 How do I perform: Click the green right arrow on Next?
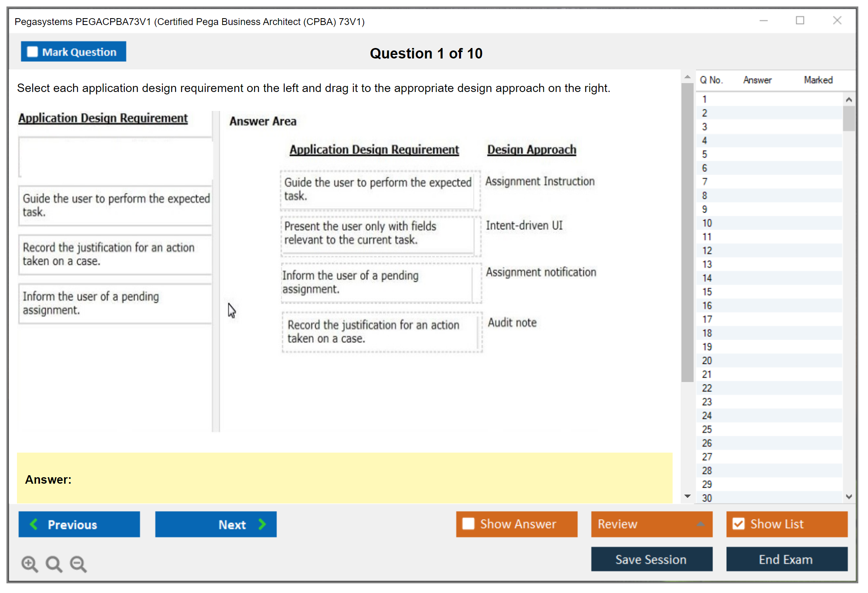(x=262, y=524)
